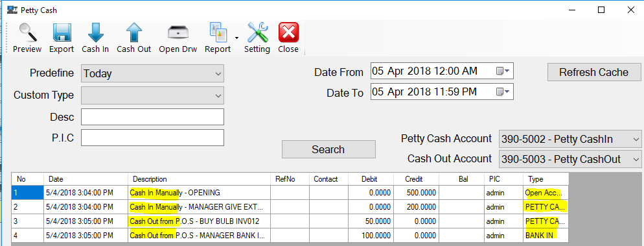The height and width of the screenshot is (246, 644).
Task: Click the 500.0000 credit value
Action: tap(416, 192)
